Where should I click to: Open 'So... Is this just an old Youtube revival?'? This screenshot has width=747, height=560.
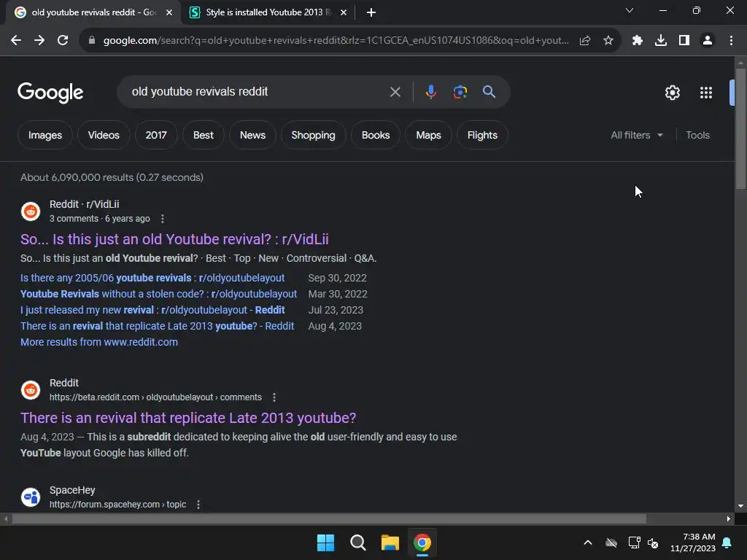pyautogui.click(x=174, y=239)
